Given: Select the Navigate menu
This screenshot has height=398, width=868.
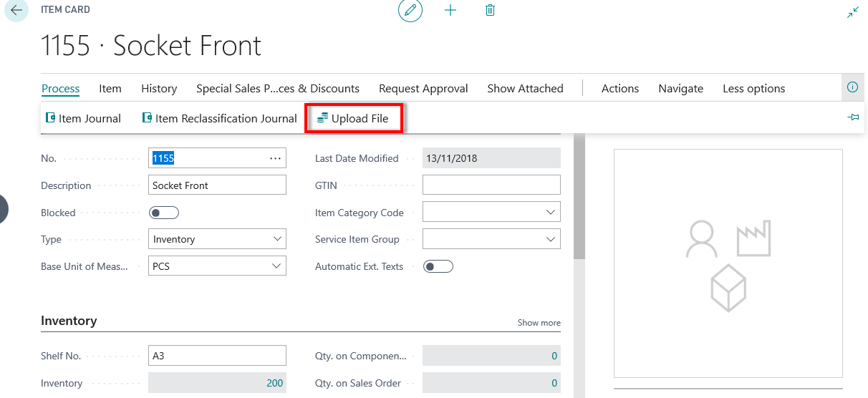Looking at the screenshot, I should (680, 89).
